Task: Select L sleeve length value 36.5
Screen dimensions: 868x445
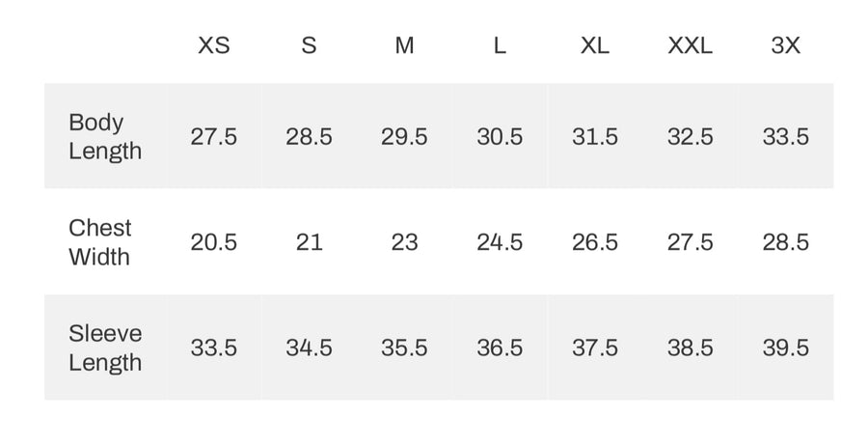Action: (500, 348)
